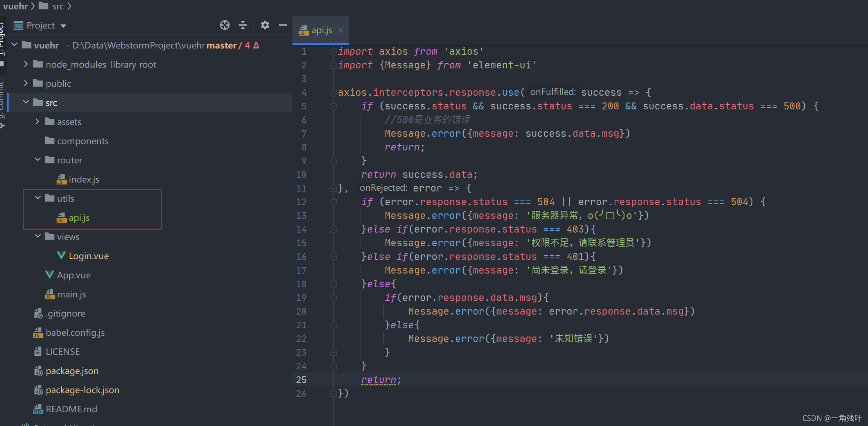Screen dimensions: 868x426
Task: Open the Login.vue file
Action: tap(88, 256)
